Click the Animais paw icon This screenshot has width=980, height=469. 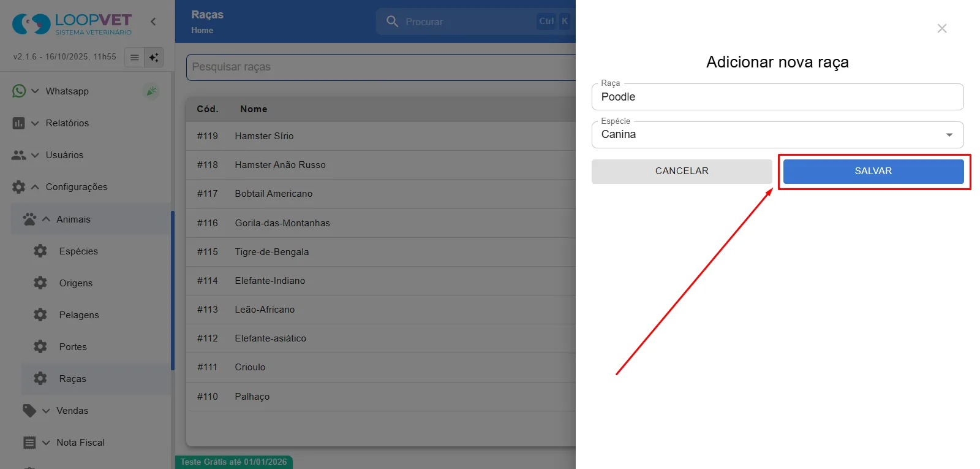pyautogui.click(x=29, y=219)
